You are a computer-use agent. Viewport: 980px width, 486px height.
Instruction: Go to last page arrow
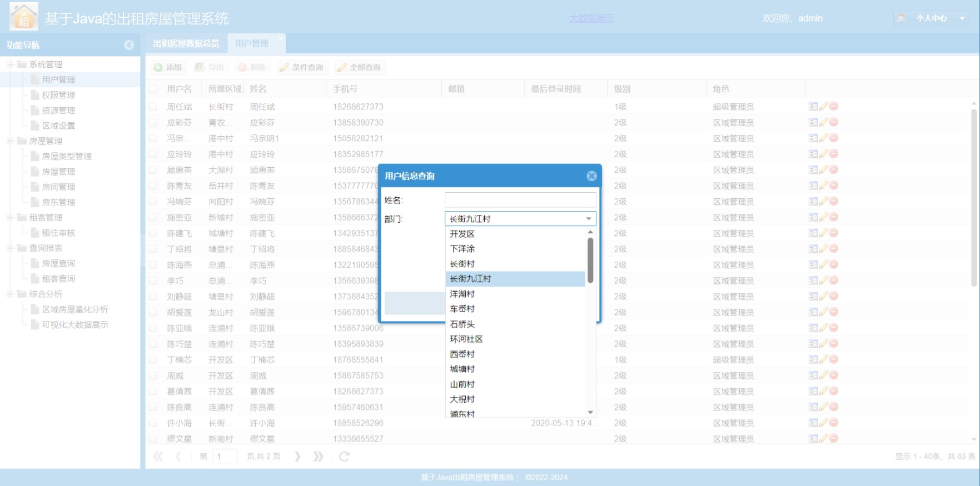tap(318, 457)
